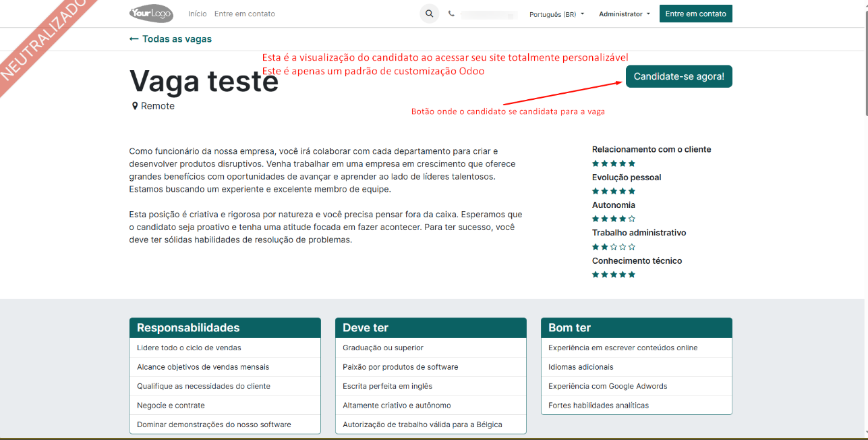The image size is (868, 440).
Task: Select Experiência em escrever conteúdos online
Action: (636, 348)
